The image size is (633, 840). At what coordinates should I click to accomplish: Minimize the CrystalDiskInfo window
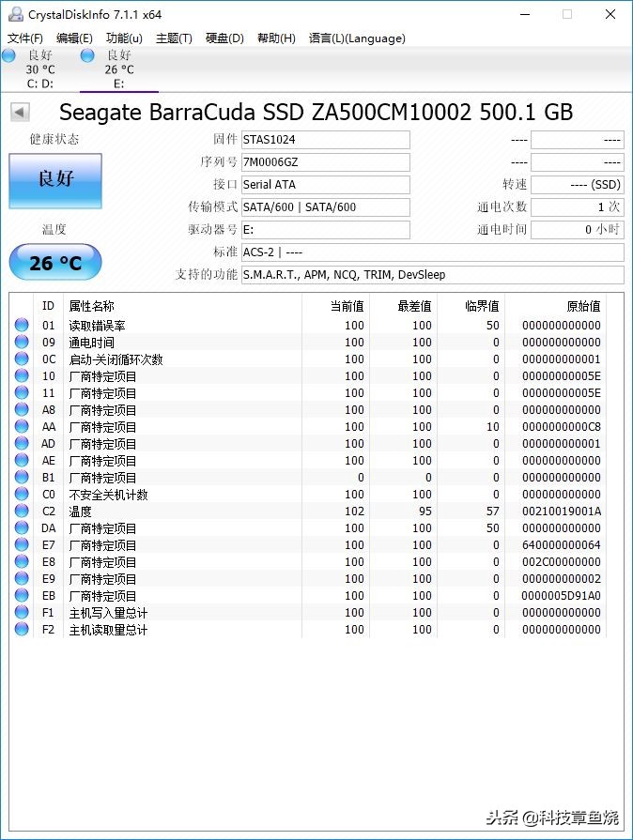pos(525,14)
